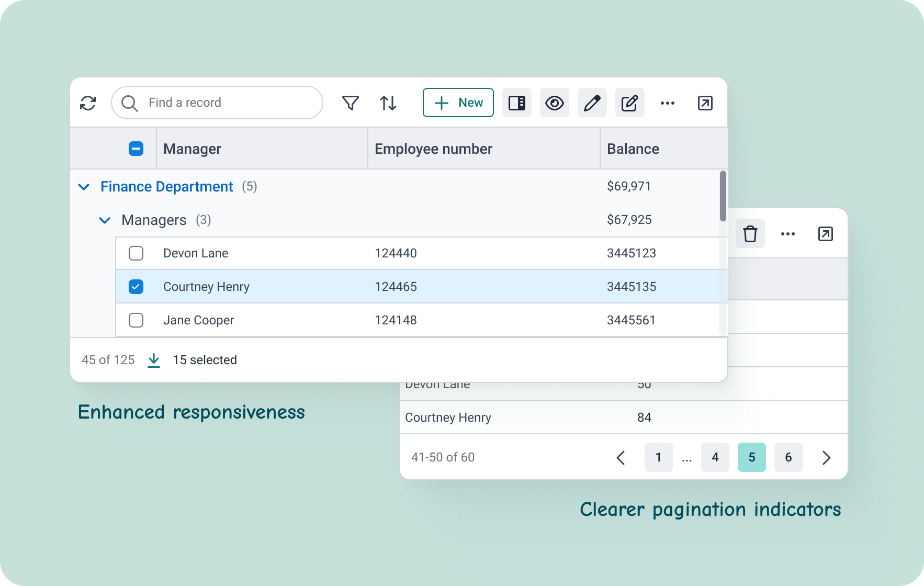Click the trash delete icon
Image resolution: width=924 pixels, height=586 pixels.
tap(750, 234)
